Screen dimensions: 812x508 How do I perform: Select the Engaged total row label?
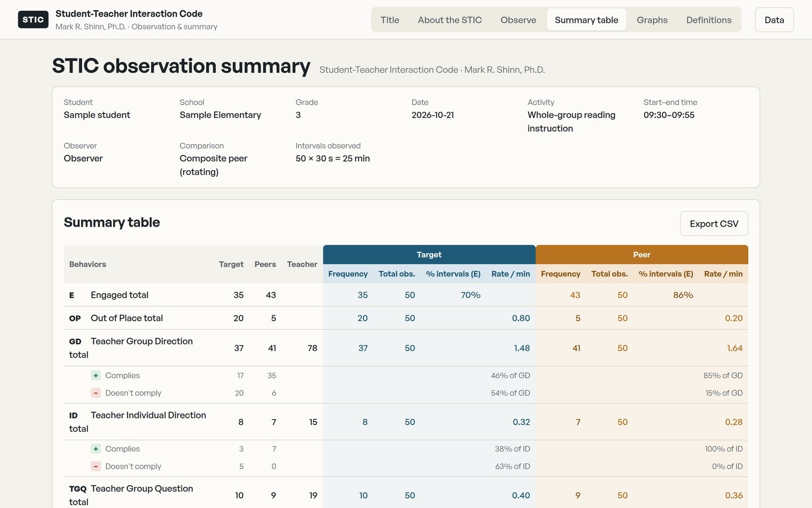[x=119, y=295]
